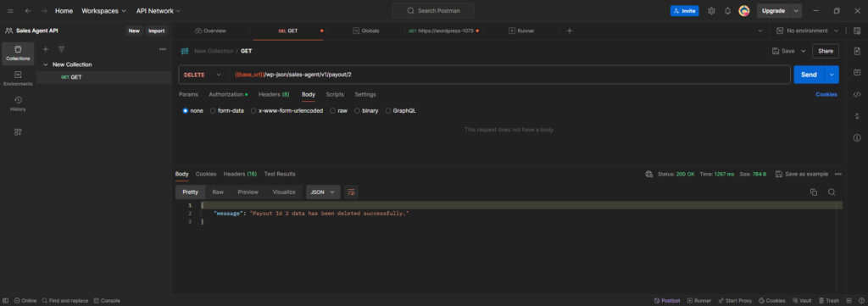Viewport: 868px width, 306px height.
Task: Open the Test Results response tab
Action: (x=280, y=174)
